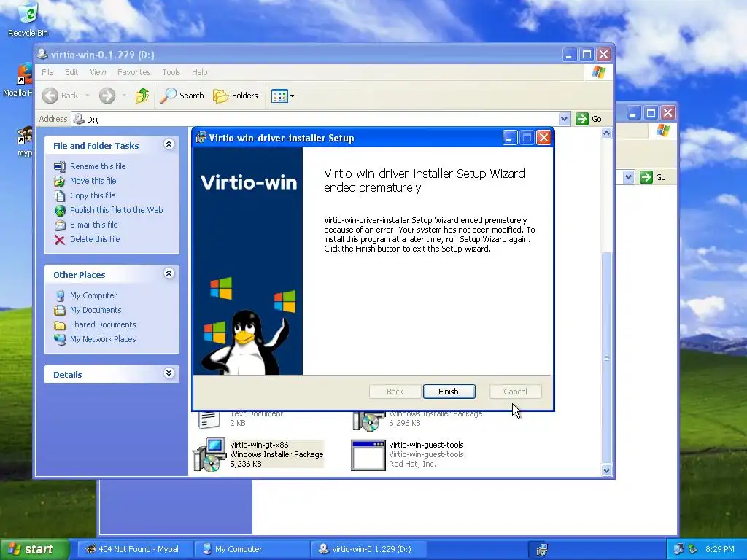Screen dimensions: 747x560
Task: Click the E-mail this file envelope icon
Action: (x=60, y=225)
